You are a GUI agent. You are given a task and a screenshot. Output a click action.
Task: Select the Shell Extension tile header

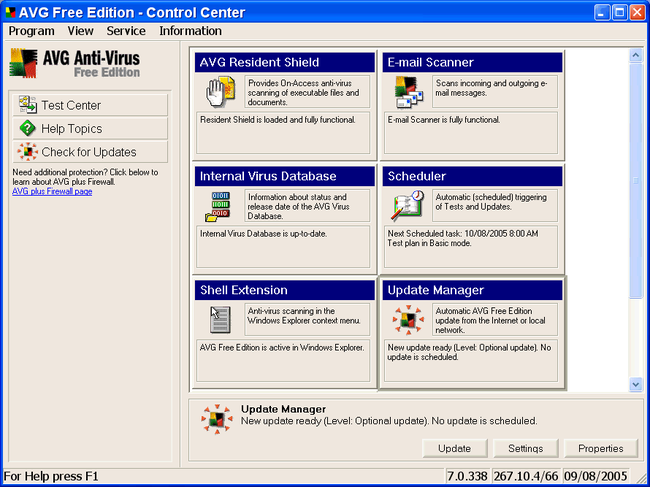(x=285, y=290)
